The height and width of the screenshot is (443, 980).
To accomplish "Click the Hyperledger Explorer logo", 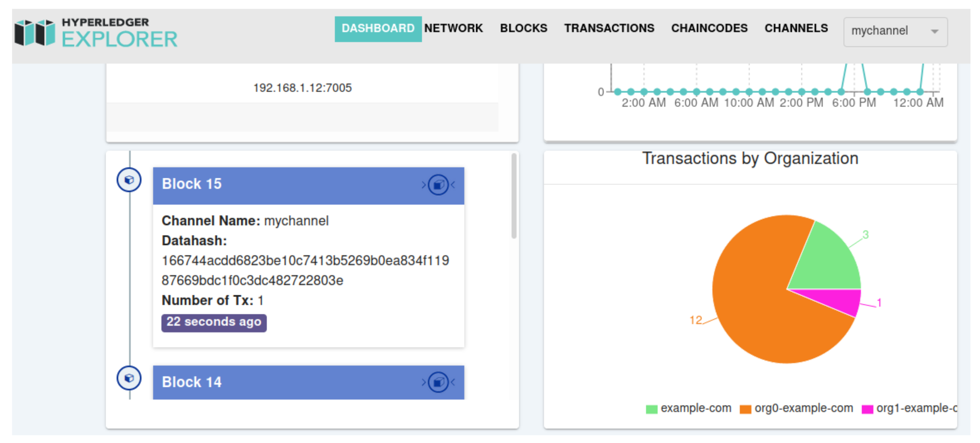I will tap(96, 33).
